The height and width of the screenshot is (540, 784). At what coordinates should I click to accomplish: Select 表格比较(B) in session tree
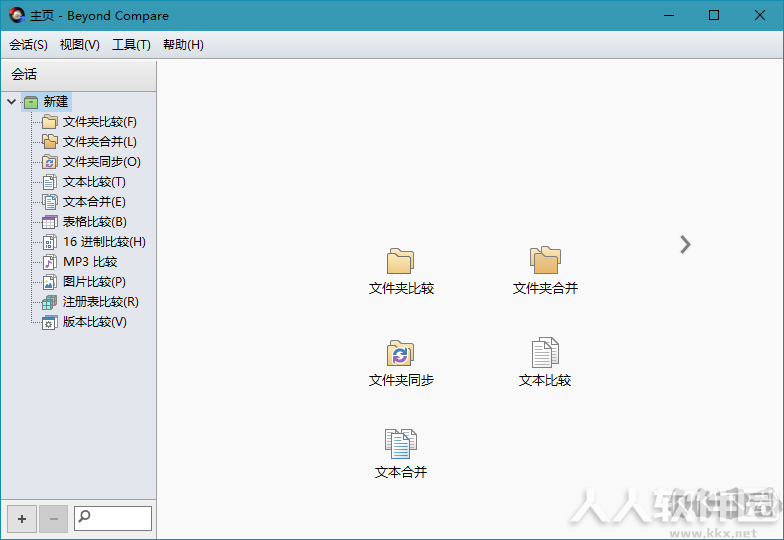point(94,222)
